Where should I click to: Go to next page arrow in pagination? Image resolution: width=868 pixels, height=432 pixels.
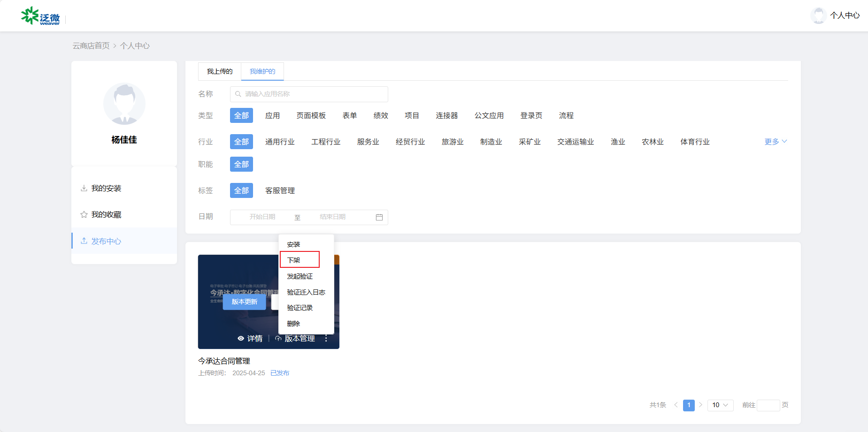(700, 405)
